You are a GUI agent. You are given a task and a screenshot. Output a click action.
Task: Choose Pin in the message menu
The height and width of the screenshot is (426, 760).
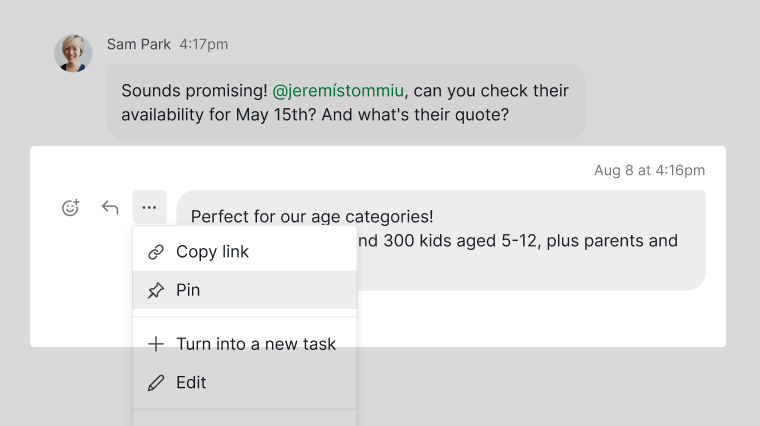click(188, 291)
